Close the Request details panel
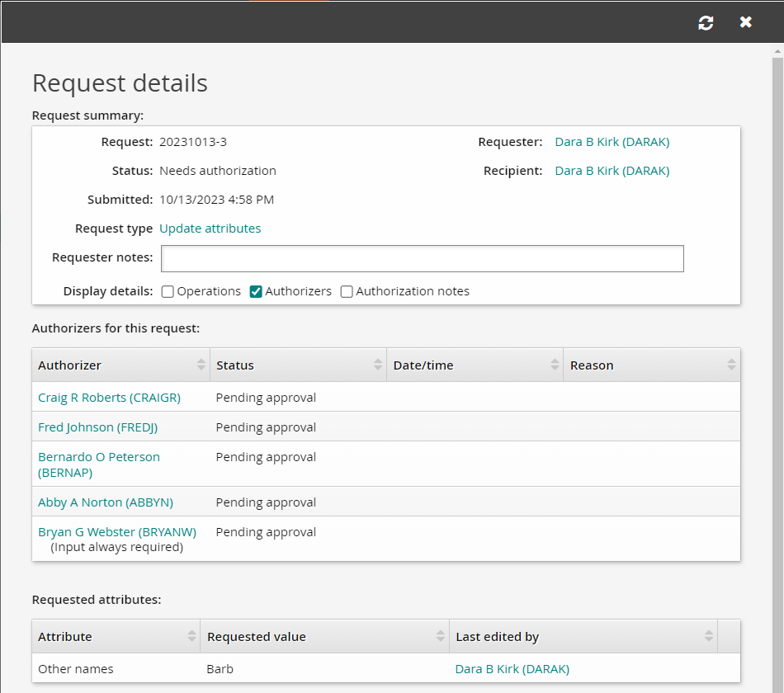This screenshot has width=784, height=693. pos(746,22)
